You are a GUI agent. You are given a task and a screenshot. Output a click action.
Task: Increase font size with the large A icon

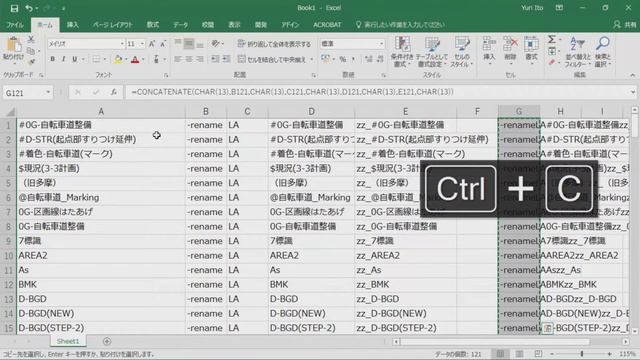click(152, 44)
